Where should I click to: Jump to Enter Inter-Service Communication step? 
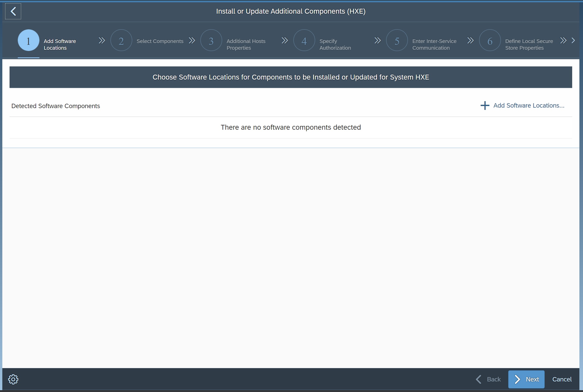434,45
